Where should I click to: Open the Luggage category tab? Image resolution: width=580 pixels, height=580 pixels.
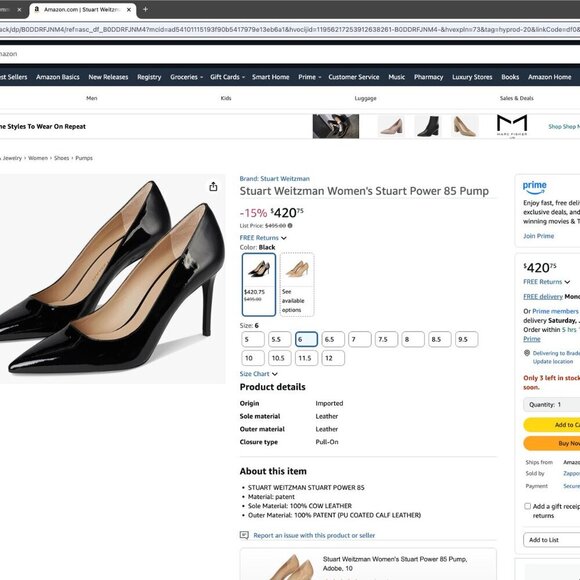point(365,98)
